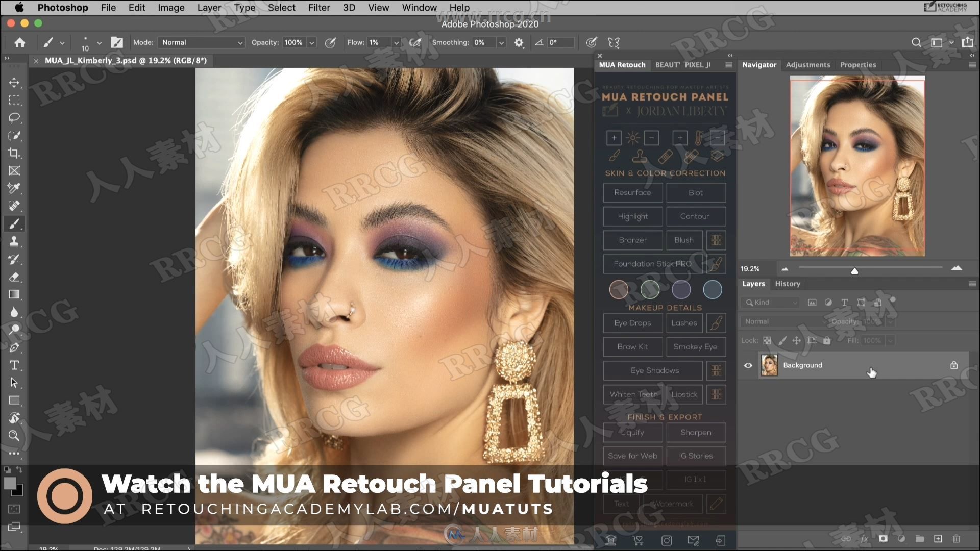
Task: Enable MUA Retouch Panel tab
Action: (621, 64)
